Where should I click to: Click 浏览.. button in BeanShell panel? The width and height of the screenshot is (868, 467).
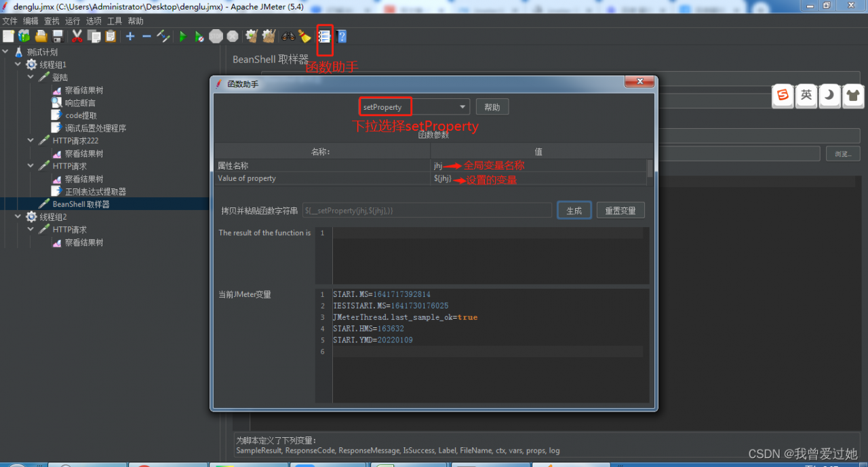tap(843, 154)
